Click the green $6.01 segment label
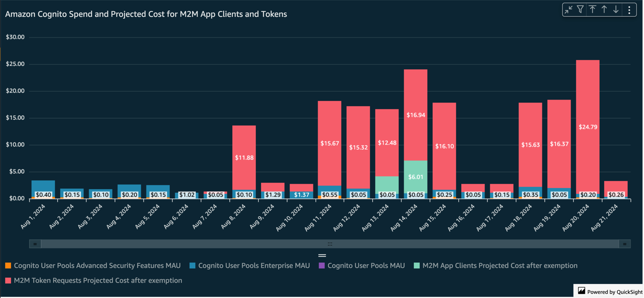Viewport: 644px width, 298px height. (416, 176)
